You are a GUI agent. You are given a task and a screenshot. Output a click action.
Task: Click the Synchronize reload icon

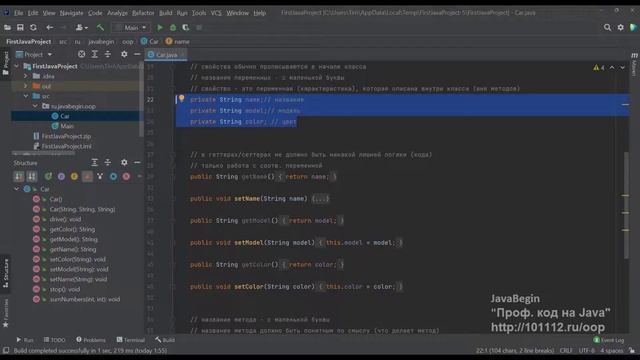[33, 27]
